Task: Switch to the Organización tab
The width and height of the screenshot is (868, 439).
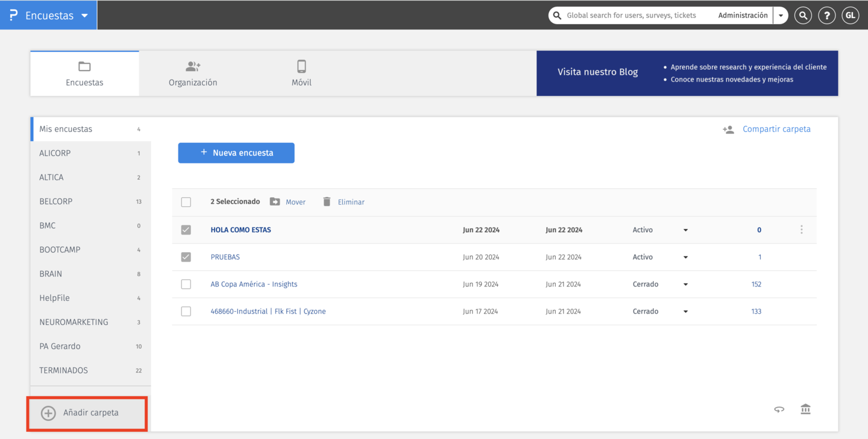Action: click(x=193, y=74)
